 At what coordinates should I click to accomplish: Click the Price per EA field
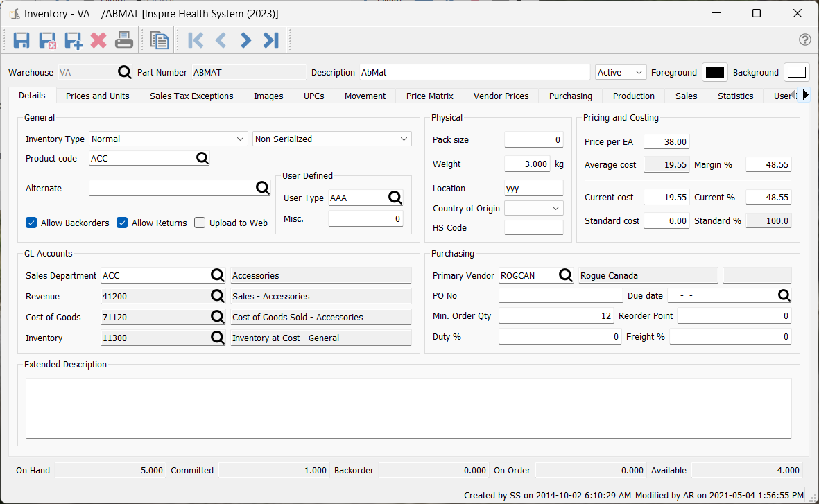[x=666, y=141]
